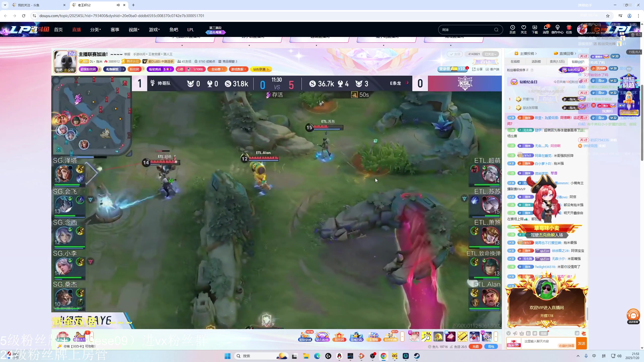
Task: Open the 背包 backpack button
Action: (x=491, y=346)
